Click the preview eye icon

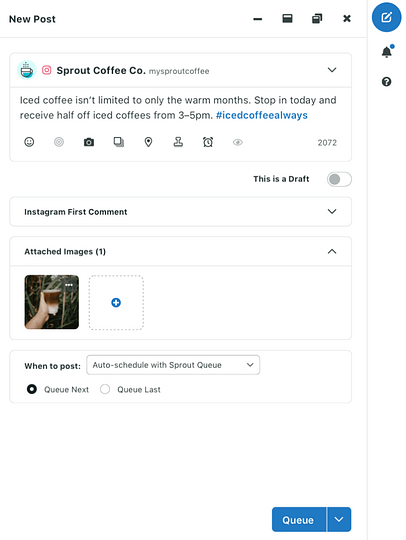(238, 142)
